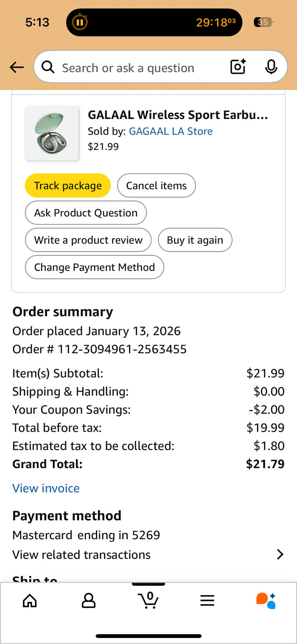Open the account profile tab icon
297x644 pixels.
point(89,601)
